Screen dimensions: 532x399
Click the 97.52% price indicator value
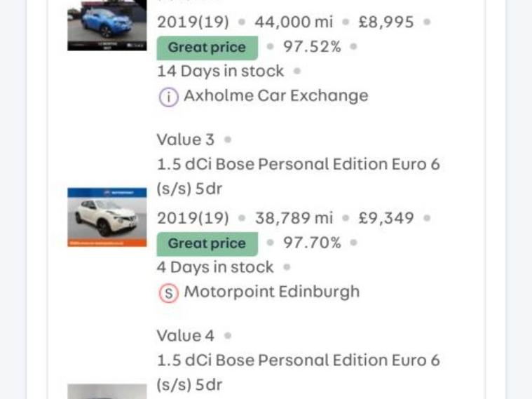point(312,47)
